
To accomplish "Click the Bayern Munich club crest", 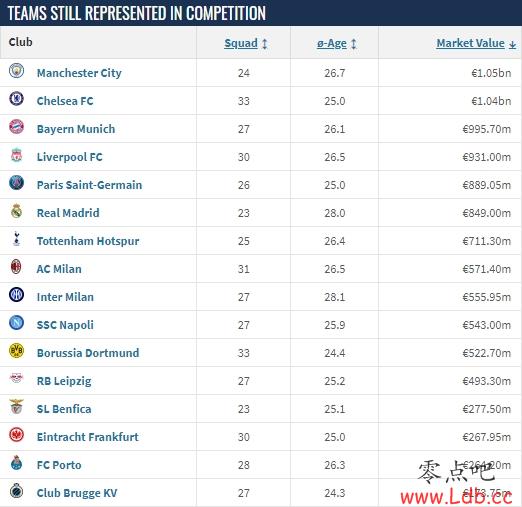I will click(x=16, y=127).
